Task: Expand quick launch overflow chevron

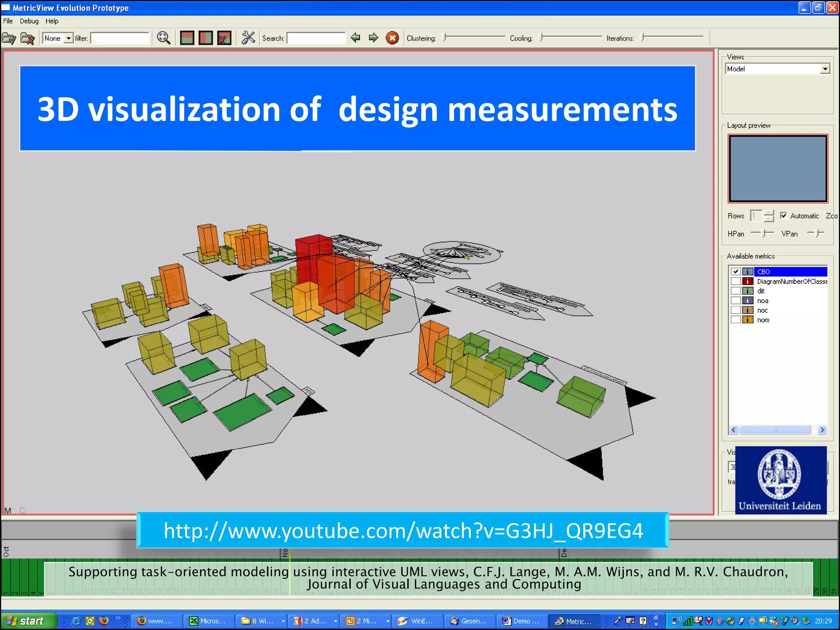Action: click(x=118, y=618)
